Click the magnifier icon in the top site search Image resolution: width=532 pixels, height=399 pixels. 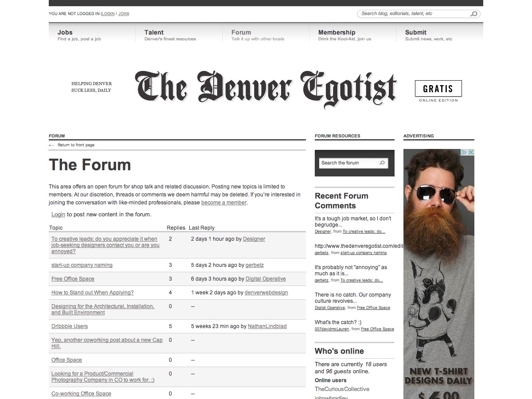coord(474,14)
